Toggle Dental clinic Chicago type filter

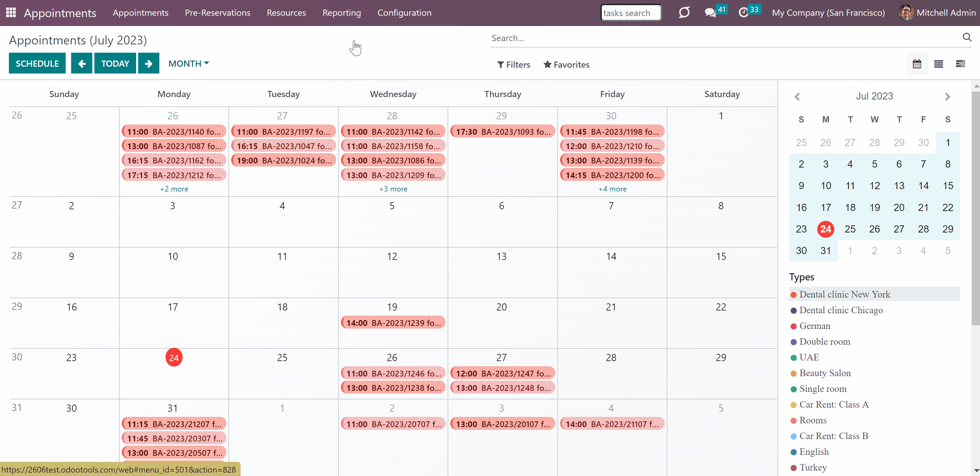pos(874,310)
